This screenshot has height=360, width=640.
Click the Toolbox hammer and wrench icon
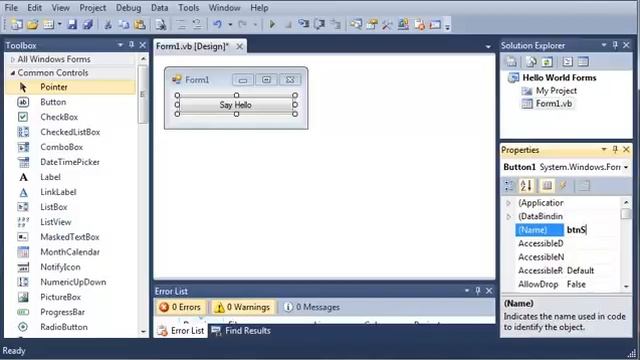click(387, 24)
